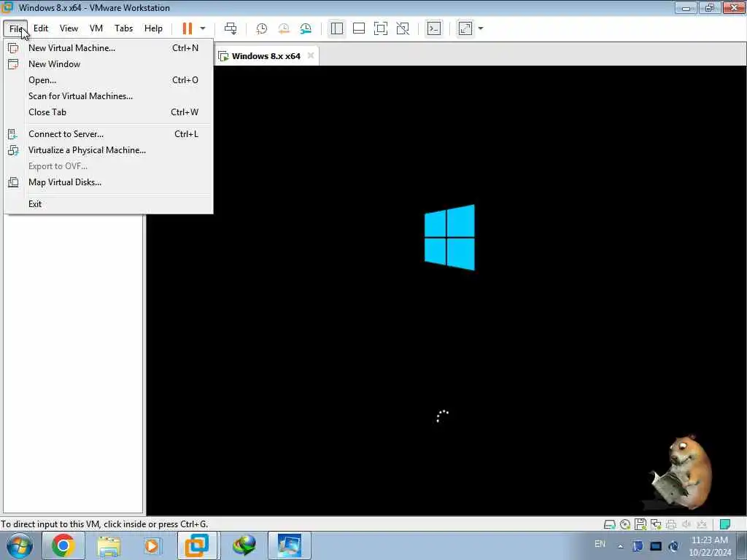Image resolution: width=747 pixels, height=560 pixels.
Task: Toggle the thumbnail bar view
Action: pos(359,28)
